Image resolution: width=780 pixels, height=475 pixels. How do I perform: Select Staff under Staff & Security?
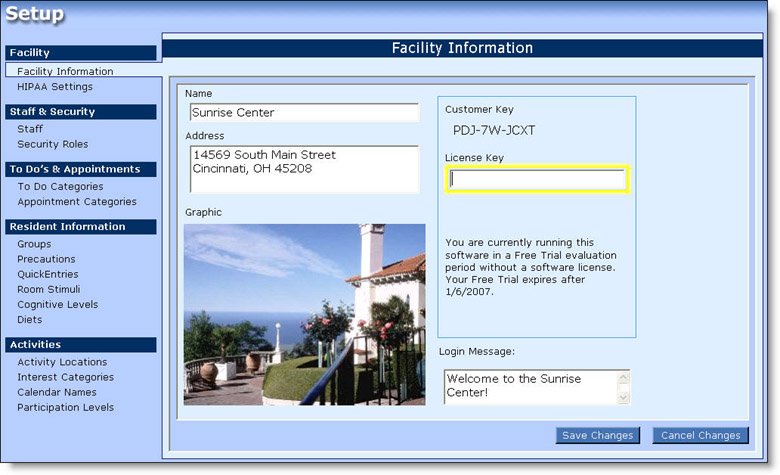pos(30,129)
